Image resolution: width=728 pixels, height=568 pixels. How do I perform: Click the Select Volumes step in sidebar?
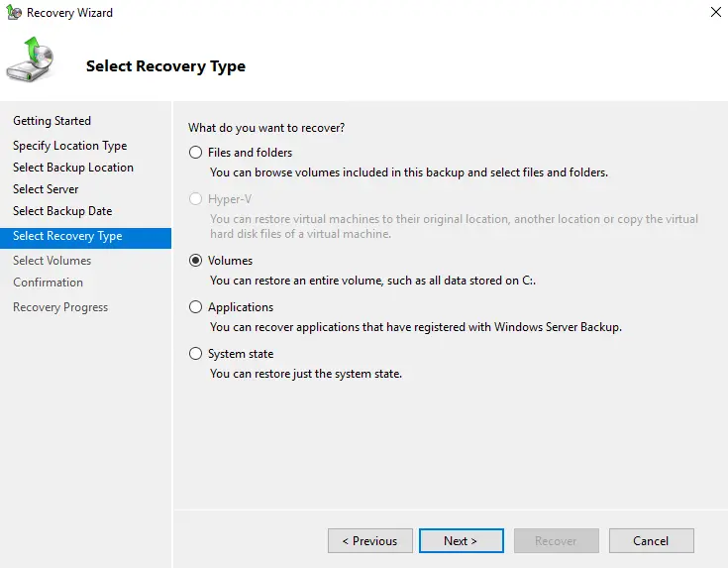tap(52, 261)
